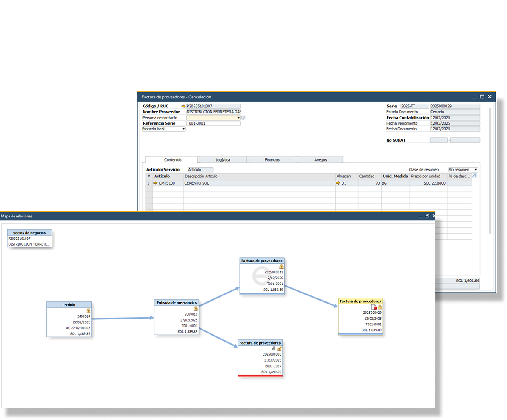Open the Persona de contacto dropdown
Viewport: 507px width, 420px height.
point(238,118)
